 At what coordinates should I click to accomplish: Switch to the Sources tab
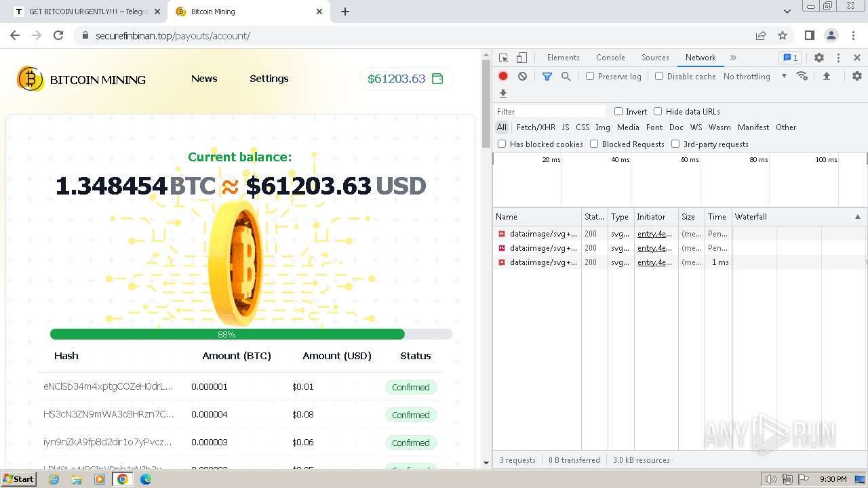tap(655, 58)
